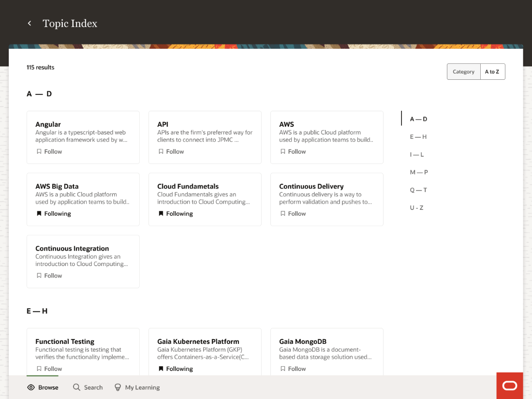Click the Continuous Delivery bookmark icon
The height and width of the screenshot is (399, 532).
pos(282,213)
